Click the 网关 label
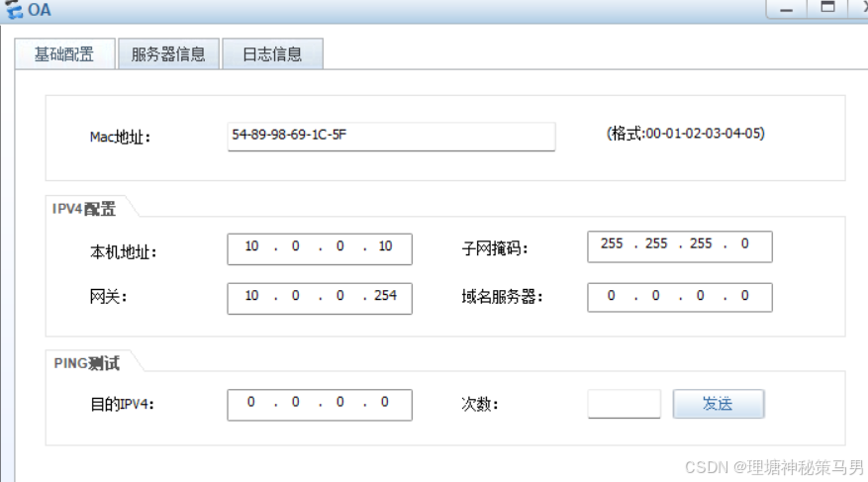Viewport: 868px width, 482px height. click(108, 297)
